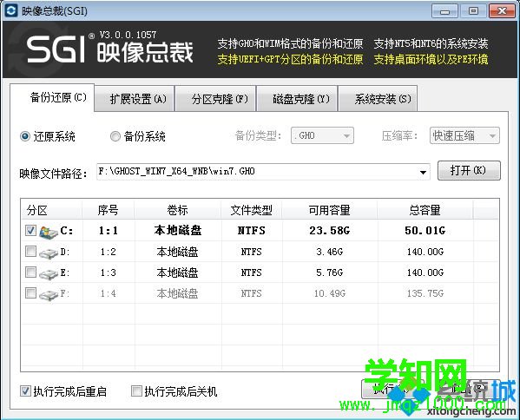
Task: Enable 执行完成后关机 checkbox
Action: pos(136,391)
